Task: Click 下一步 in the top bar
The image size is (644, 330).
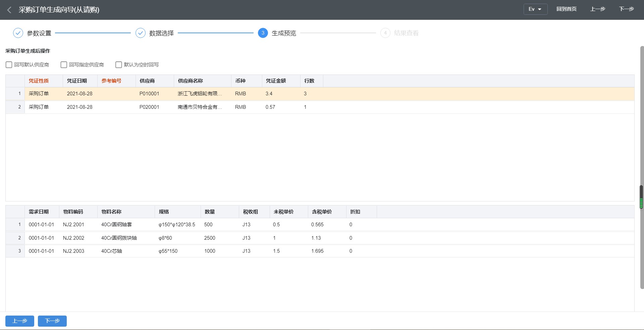Action: 626,9
